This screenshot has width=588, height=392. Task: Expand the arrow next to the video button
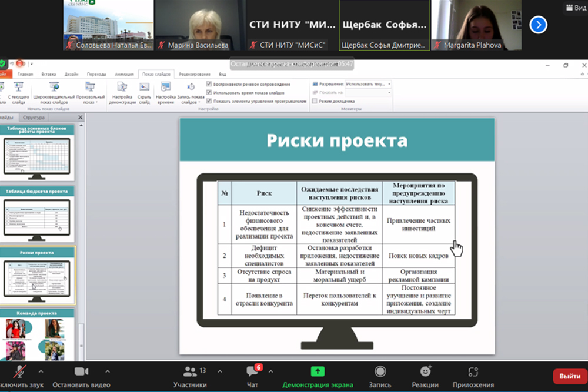click(107, 371)
